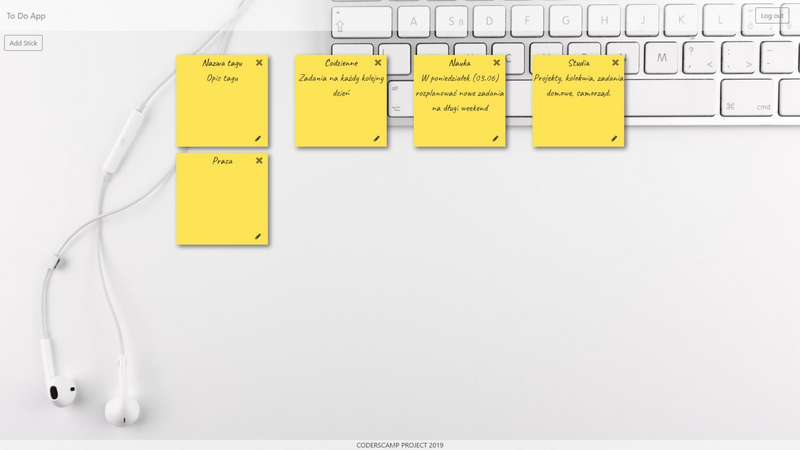800x450 pixels.
Task: Edit the Nazwa tagu note with pencil icon
Action: (258, 139)
